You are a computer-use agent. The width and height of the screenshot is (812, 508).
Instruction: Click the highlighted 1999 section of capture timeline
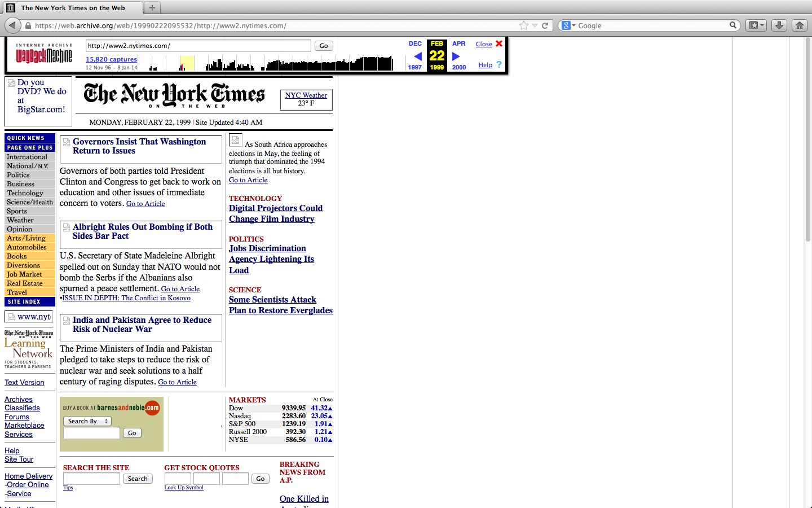tap(187, 63)
